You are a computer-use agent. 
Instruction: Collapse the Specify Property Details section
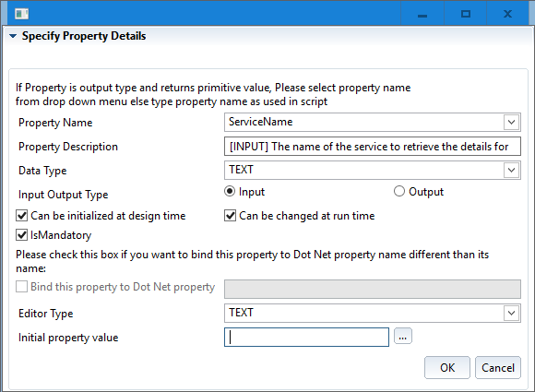point(13,36)
